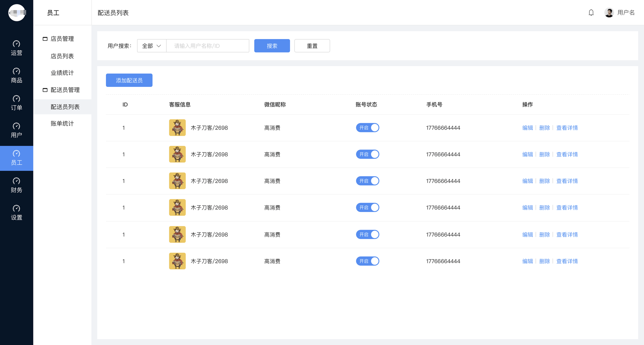Click 查看详情 in the fourth row
644x345 pixels.
[567, 208]
